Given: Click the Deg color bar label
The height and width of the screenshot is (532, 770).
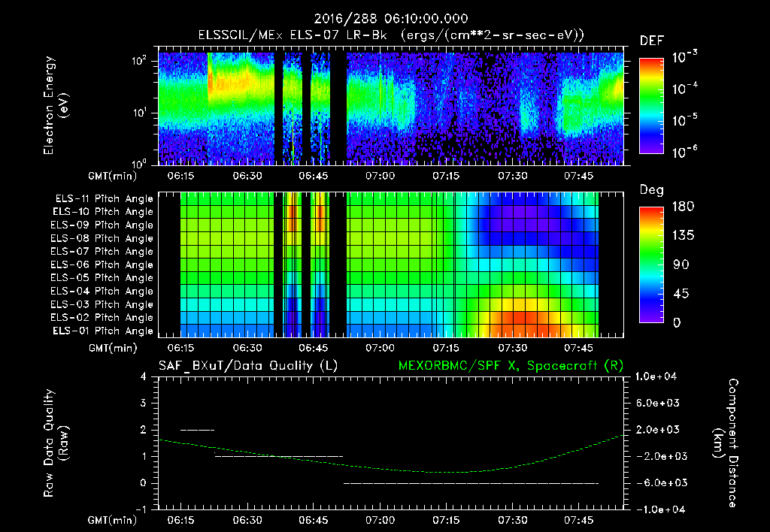Looking at the screenshot, I should pos(651,190).
